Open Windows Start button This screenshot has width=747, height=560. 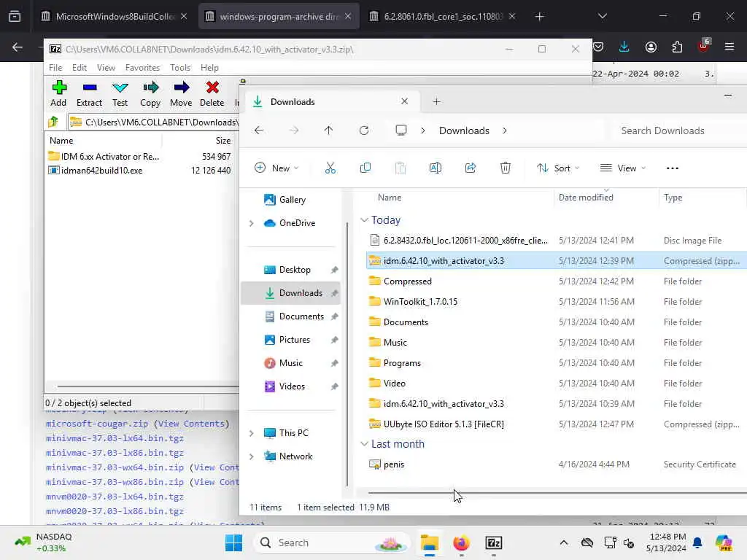click(233, 542)
